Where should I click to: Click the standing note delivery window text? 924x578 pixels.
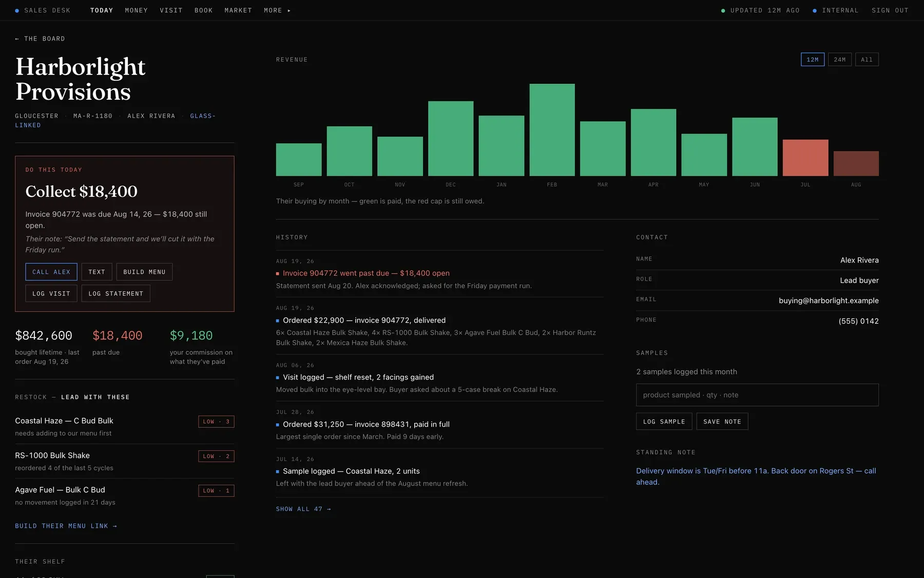pyautogui.click(x=756, y=476)
